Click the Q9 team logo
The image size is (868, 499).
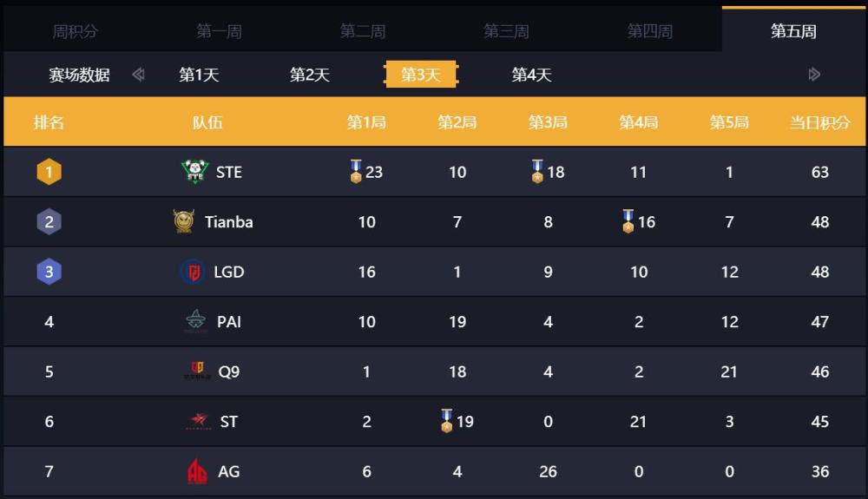tap(197, 371)
